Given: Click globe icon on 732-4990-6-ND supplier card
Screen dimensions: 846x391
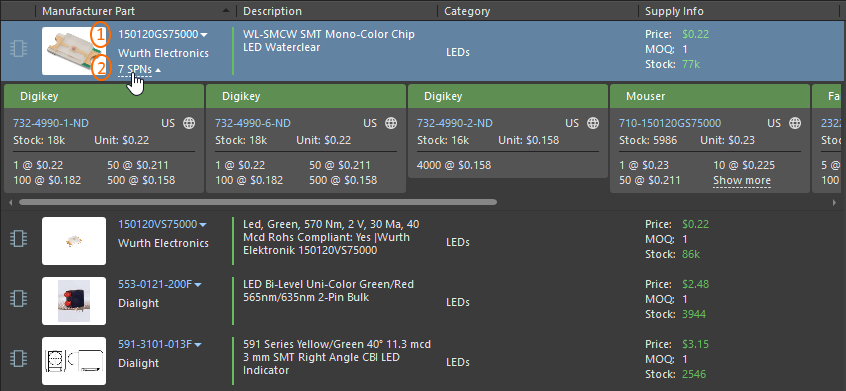Looking at the screenshot, I should tap(391, 124).
